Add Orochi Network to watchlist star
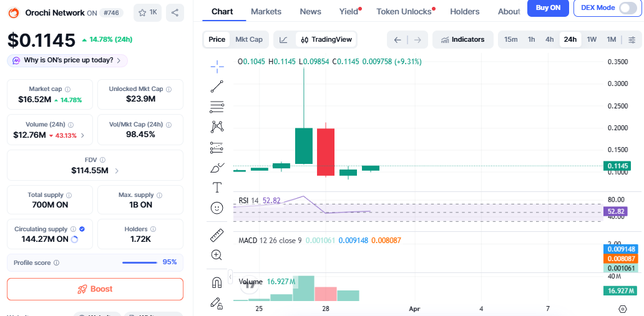The height and width of the screenshot is (316, 644). (147, 12)
